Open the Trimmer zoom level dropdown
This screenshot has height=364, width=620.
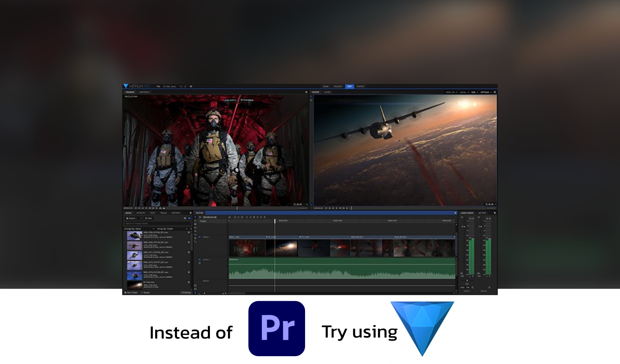(301, 204)
